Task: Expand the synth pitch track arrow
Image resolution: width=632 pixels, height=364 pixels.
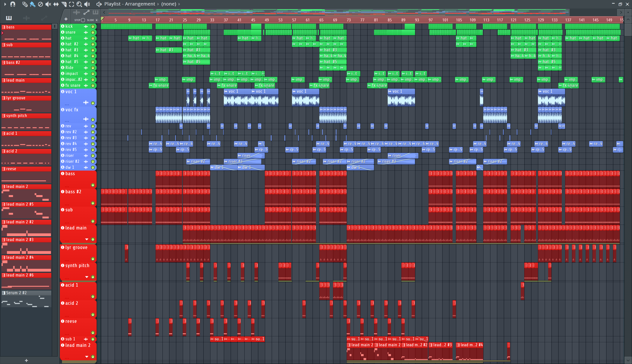Action: pos(87,277)
